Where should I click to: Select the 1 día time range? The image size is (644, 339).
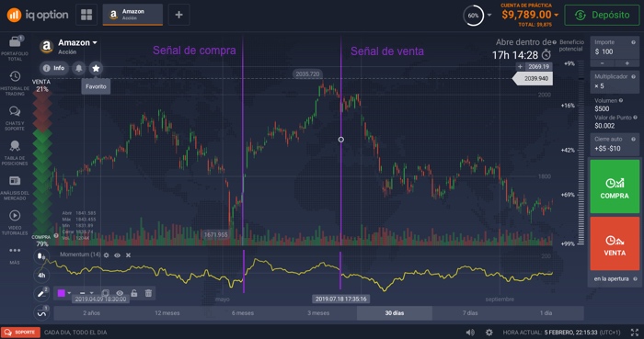click(x=546, y=312)
